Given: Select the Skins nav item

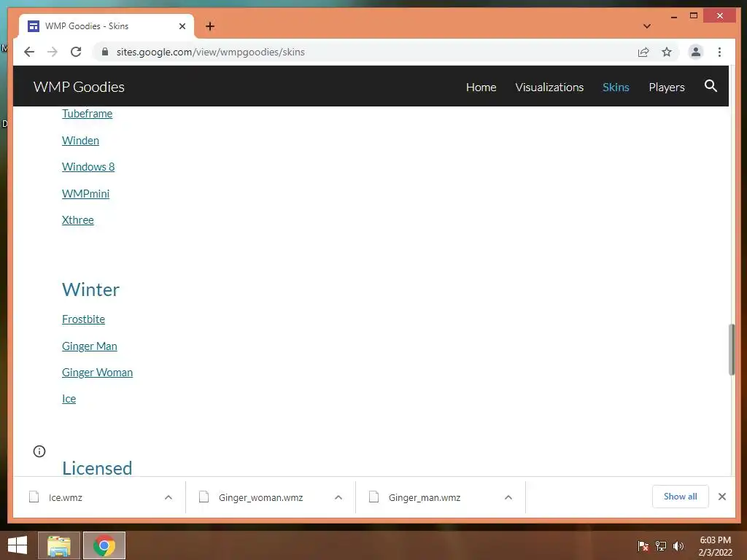Looking at the screenshot, I should coord(616,87).
